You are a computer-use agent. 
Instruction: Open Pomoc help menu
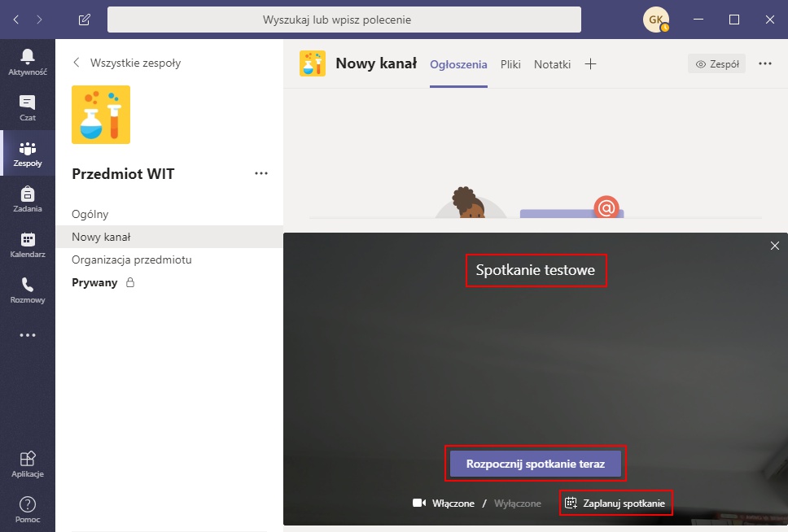click(x=28, y=509)
